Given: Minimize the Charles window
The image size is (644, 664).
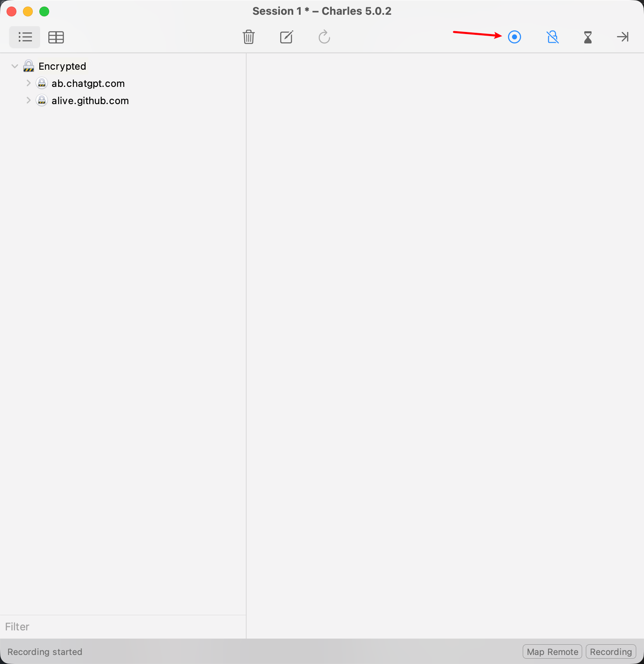Looking at the screenshot, I should pyautogui.click(x=28, y=11).
